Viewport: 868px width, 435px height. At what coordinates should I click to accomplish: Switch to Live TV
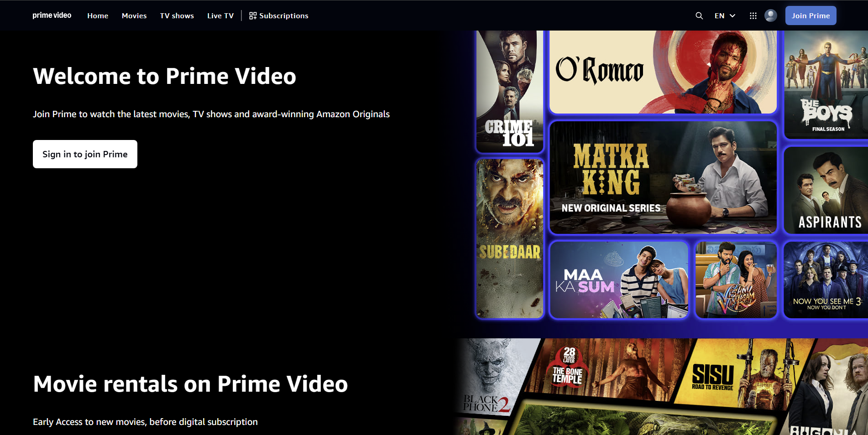tap(220, 16)
